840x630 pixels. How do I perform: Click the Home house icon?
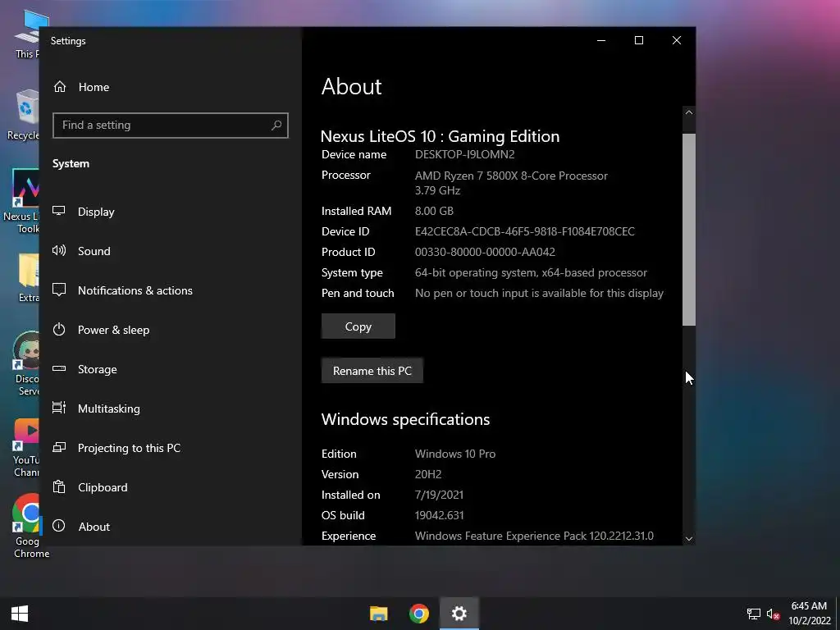click(60, 87)
